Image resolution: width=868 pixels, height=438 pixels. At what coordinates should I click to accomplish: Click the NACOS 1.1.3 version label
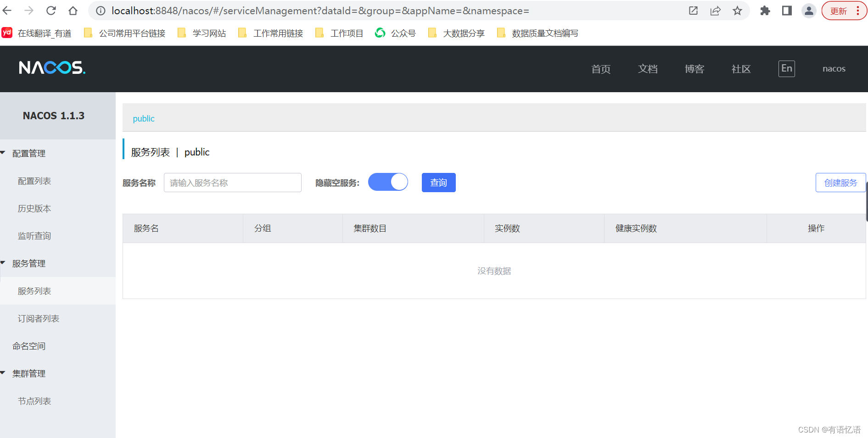(x=54, y=116)
